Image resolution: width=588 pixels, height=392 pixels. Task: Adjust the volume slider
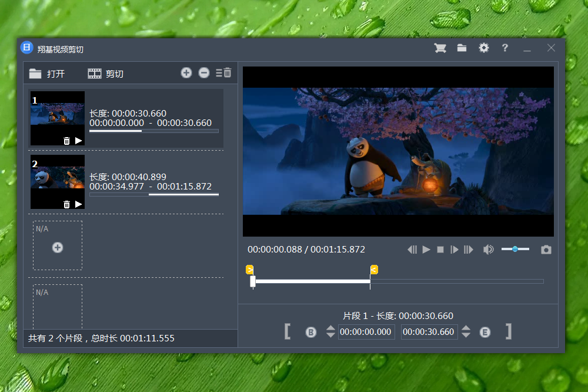[515, 249]
